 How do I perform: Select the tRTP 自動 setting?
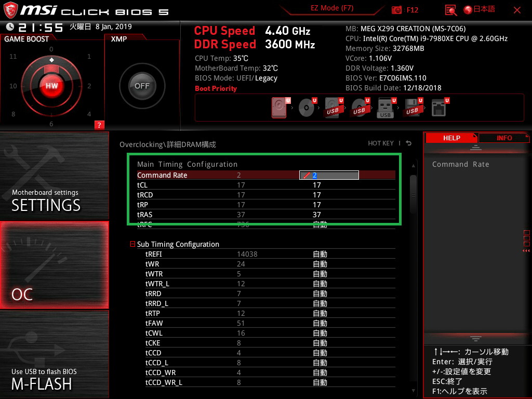click(x=320, y=313)
